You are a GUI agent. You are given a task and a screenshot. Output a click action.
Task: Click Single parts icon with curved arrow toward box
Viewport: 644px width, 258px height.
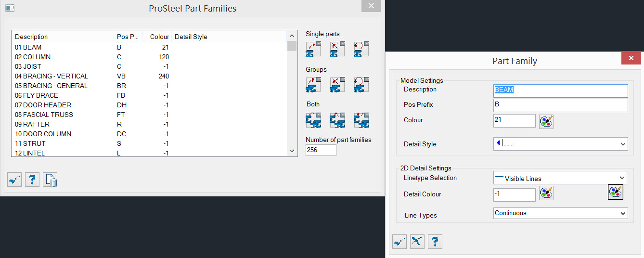coord(313,49)
